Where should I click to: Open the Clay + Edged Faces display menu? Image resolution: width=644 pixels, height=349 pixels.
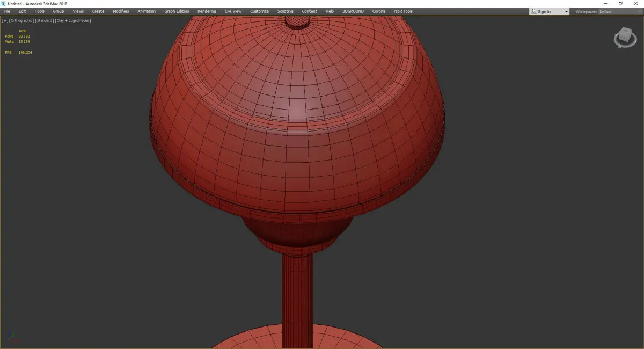[x=72, y=20]
